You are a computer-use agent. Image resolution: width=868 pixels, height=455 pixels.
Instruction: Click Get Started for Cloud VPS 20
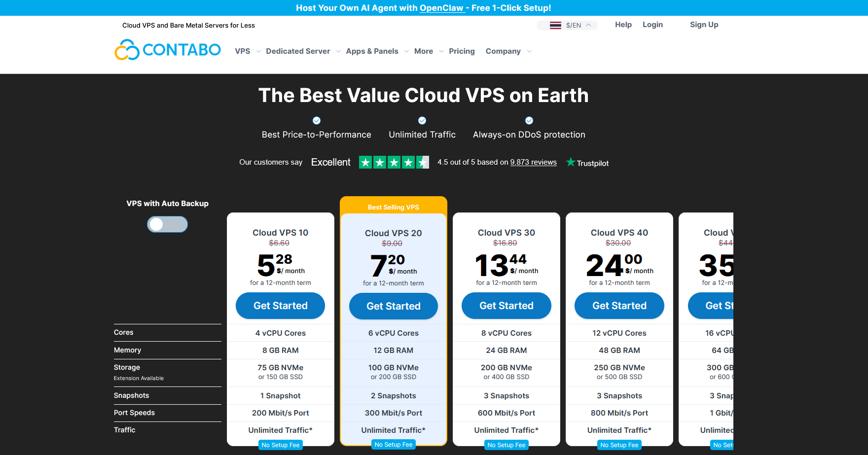394,306
